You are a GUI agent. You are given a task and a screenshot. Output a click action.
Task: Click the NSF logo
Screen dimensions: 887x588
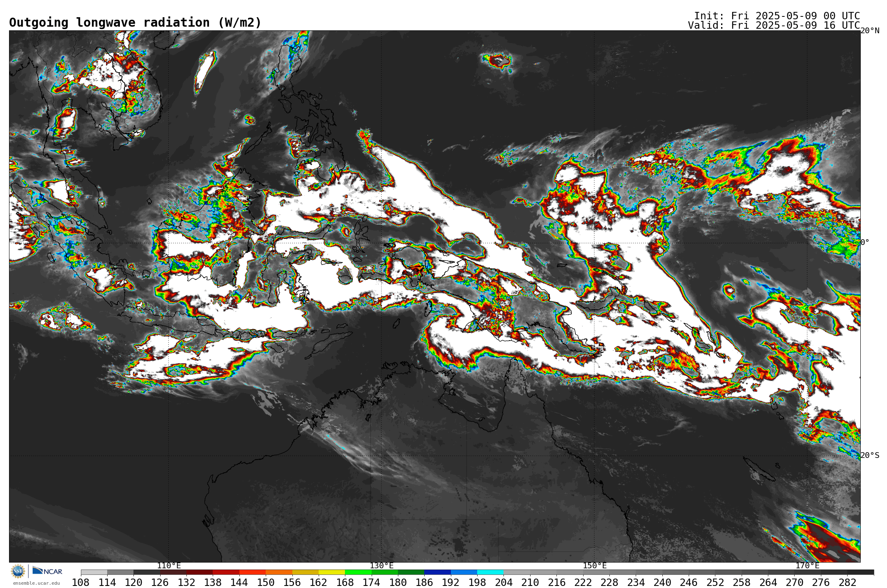tap(18, 571)
